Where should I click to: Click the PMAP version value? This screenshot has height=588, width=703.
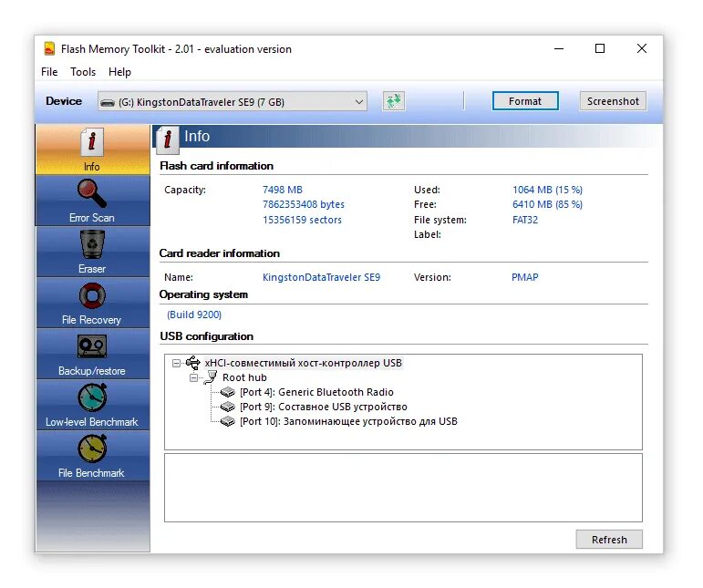525,277
